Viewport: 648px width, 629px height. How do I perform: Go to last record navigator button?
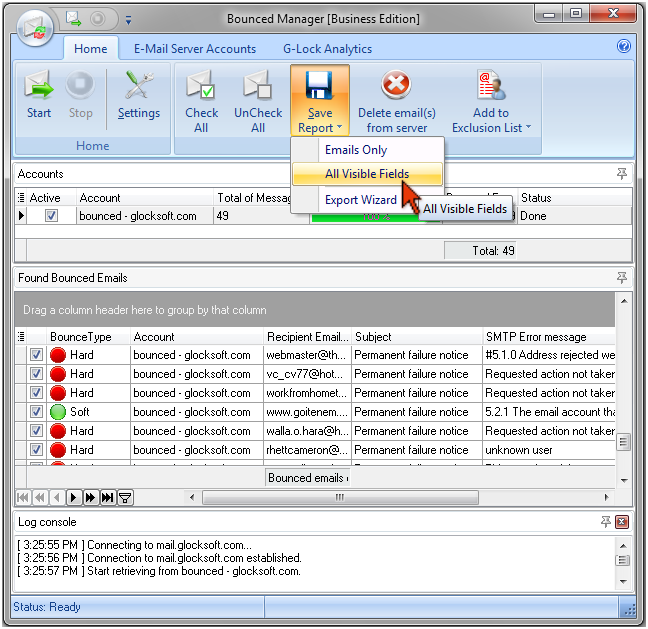click(107, 497)
